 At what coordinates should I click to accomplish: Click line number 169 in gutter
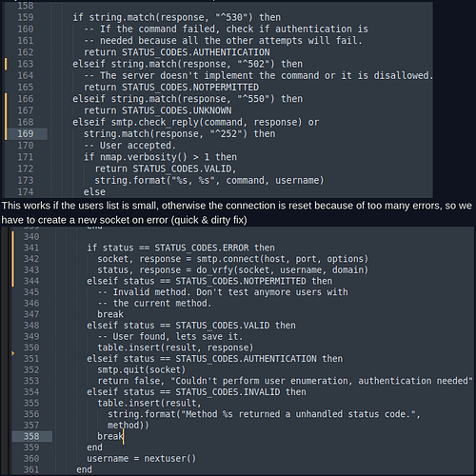(x=26, y=133)
